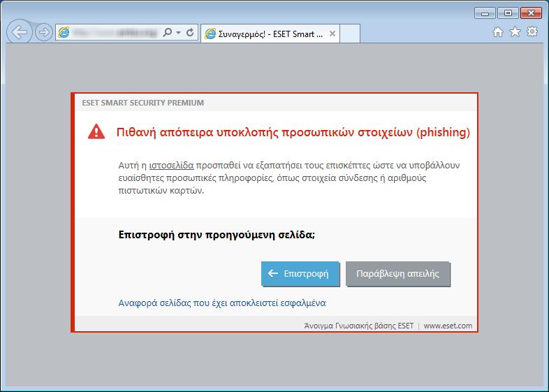Click the grey 'Παράβλεψη απειλής' button
549x392 pixels.
397,274
